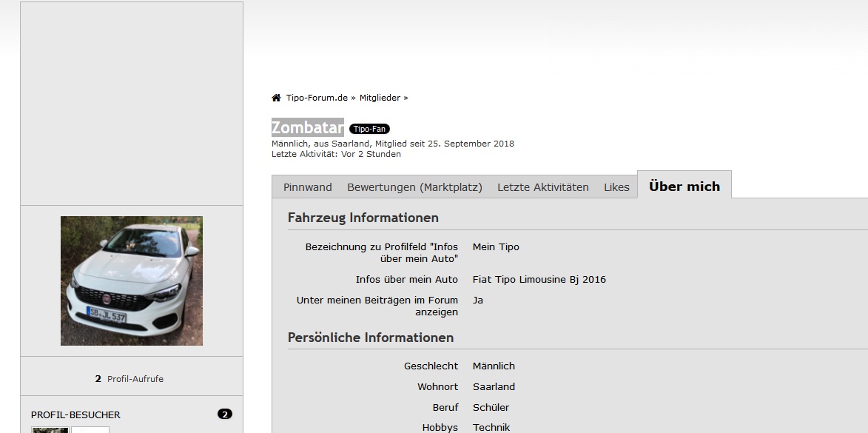The width and height of the screenshot is (868, 433).
Task: Click the PROFIL-BESUCHER heading
Action: pos(75,415)
